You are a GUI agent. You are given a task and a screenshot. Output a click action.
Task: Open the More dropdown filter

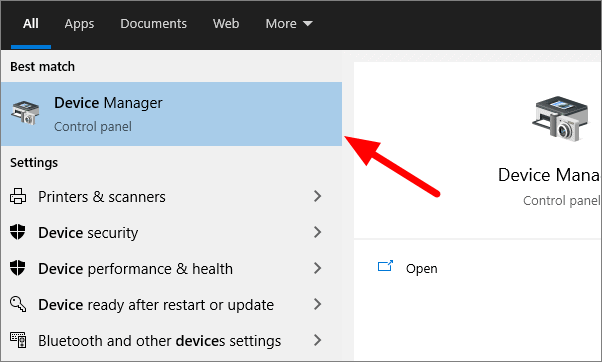coord(289,24)
